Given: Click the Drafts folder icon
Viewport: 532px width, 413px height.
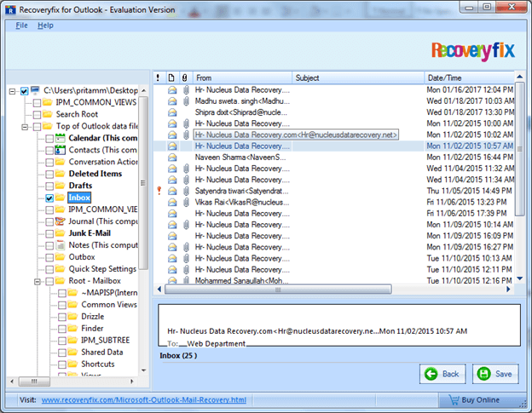Looking at the screenshot, I should (60, 186).
